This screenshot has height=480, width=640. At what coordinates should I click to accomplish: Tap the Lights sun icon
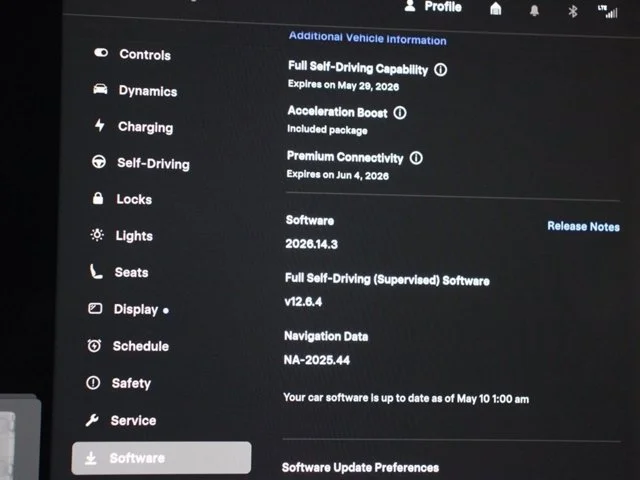(x=97, y=235)
